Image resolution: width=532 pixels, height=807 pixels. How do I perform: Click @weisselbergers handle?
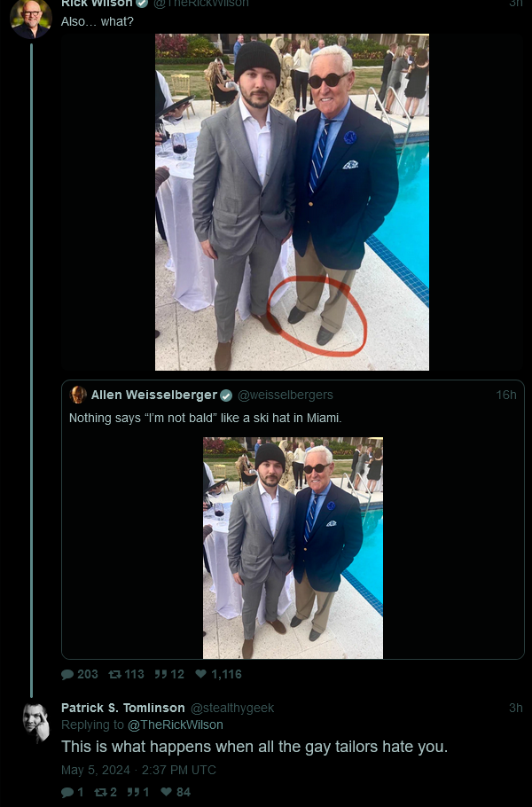point(285,395)
